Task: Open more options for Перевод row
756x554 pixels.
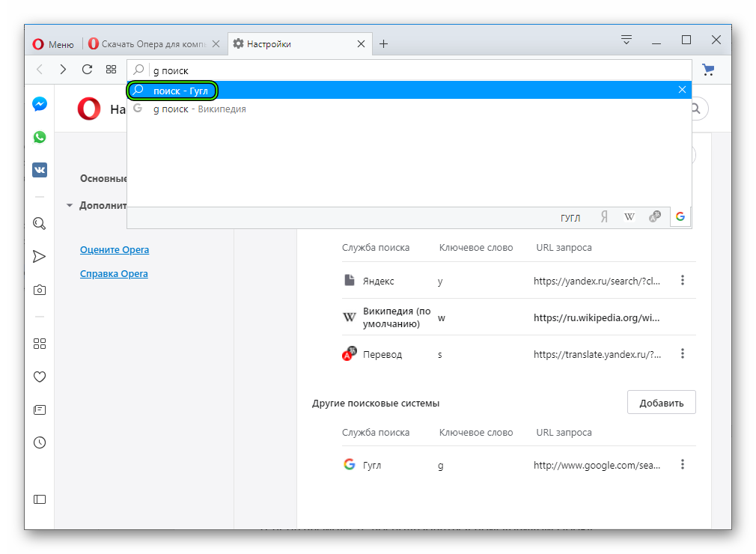Action: point(682,353)
